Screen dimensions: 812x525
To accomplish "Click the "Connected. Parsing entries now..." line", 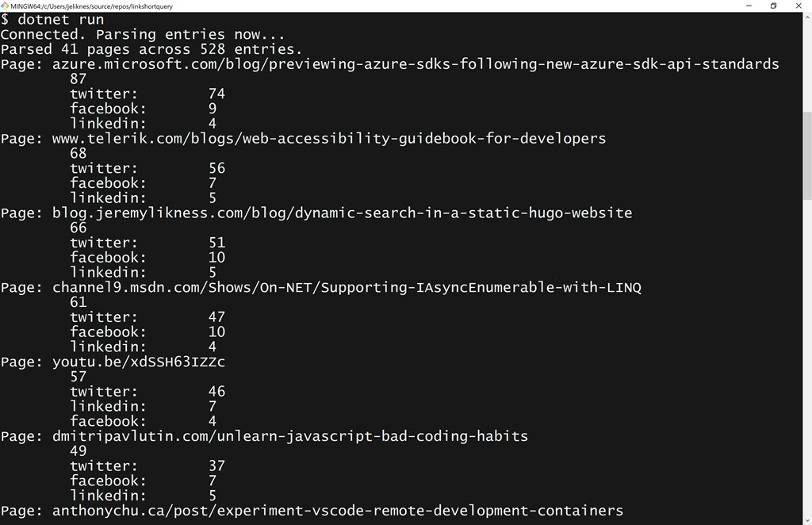I will coord(143,35).
